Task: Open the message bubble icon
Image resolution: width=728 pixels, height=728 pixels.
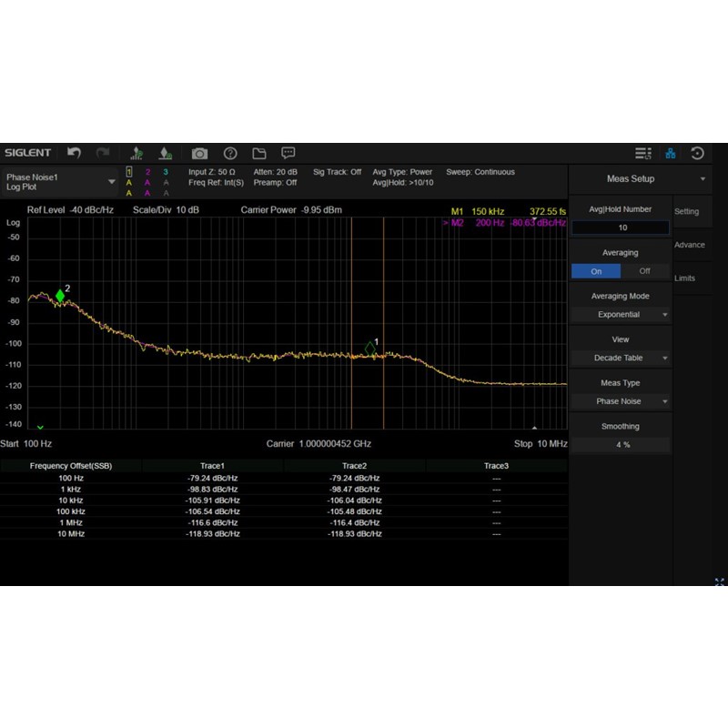Action: click(288, 153)
